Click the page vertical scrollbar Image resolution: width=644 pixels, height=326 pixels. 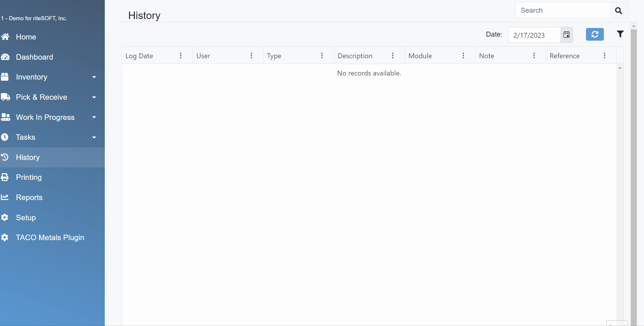pyautogui.click(x=634, y=173)
